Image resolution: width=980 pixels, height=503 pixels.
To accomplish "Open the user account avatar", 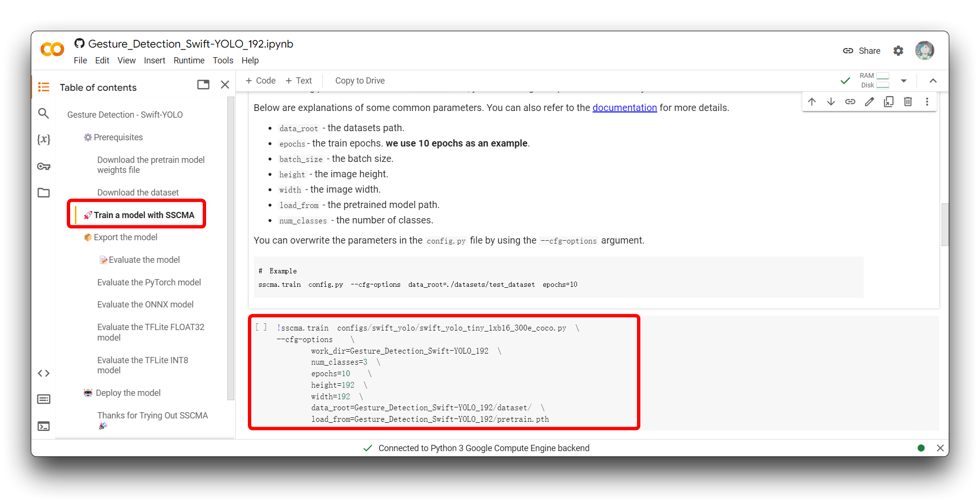I will coord(924,50).
